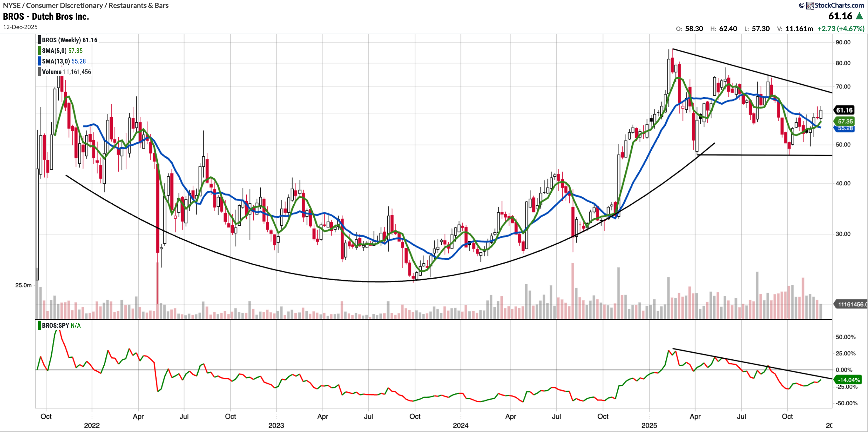
Task: Click the gray Volume legend swatch
Action: 39,72
